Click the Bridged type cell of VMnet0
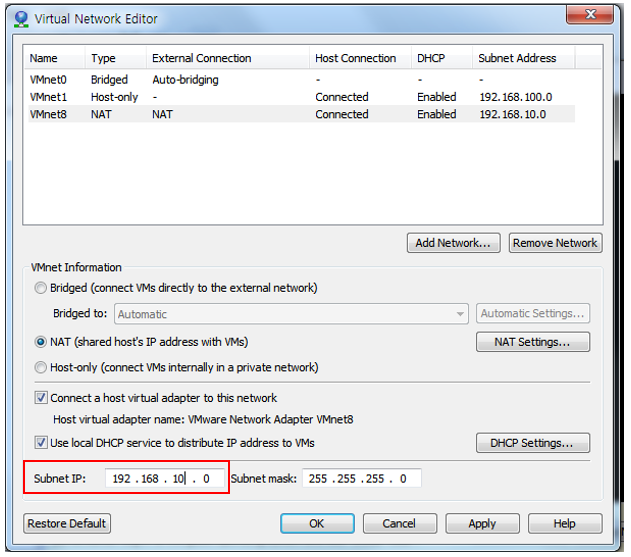This screenshot has height=557, width=631. 109,80
